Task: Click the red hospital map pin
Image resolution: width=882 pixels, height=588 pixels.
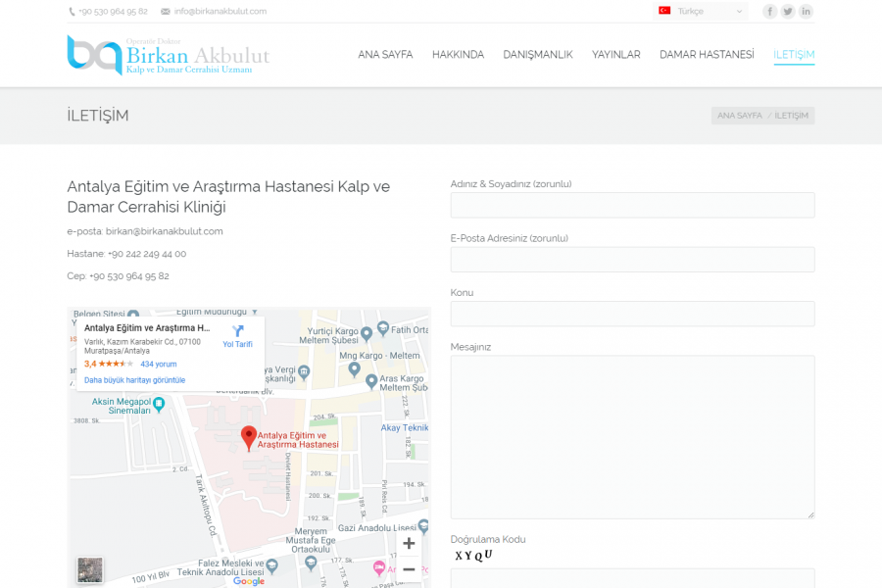Action: point(248,438)
